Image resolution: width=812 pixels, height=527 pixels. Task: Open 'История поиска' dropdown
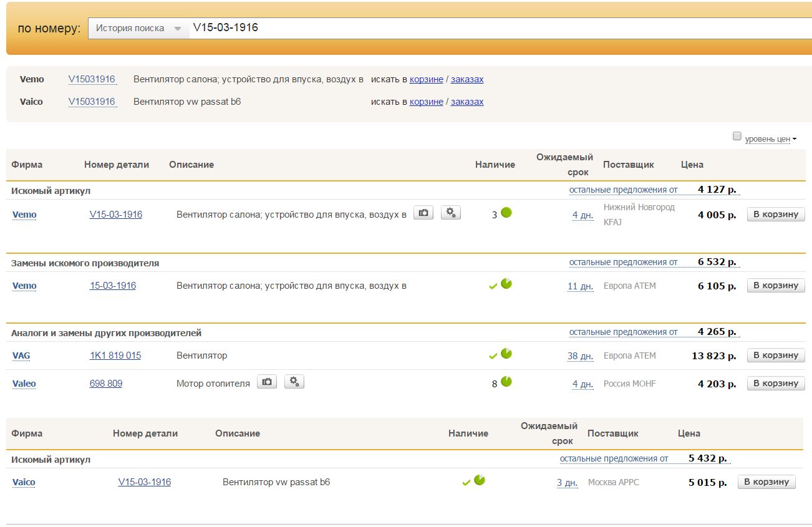(x=138, y=28)
